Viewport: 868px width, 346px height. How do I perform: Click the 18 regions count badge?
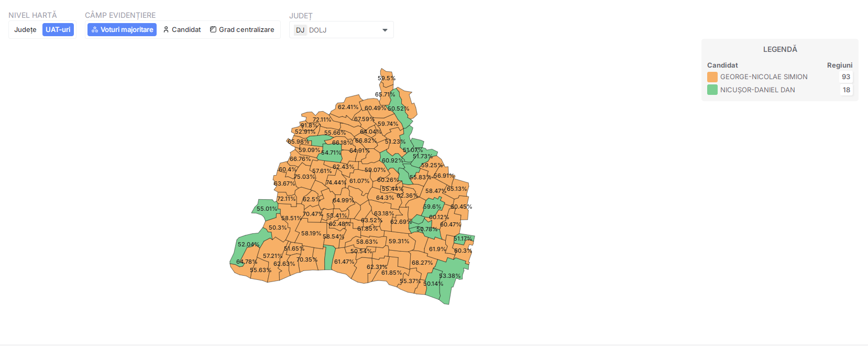pyautogui.click(x=845, y=90)
